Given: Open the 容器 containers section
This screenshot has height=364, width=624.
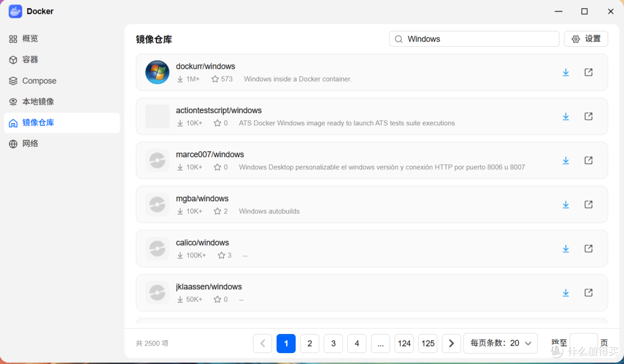Looking at the screenshot, I should (62, 60).
